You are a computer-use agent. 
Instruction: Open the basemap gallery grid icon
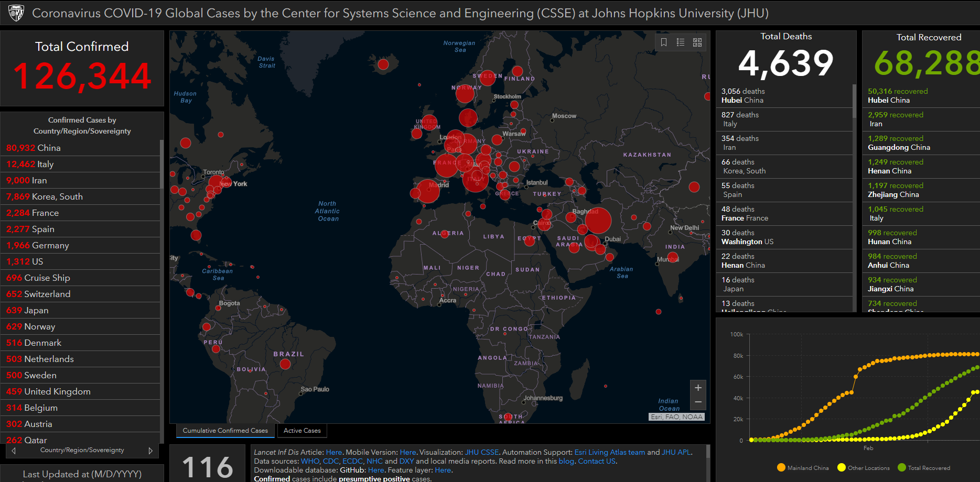click(697, 42)
